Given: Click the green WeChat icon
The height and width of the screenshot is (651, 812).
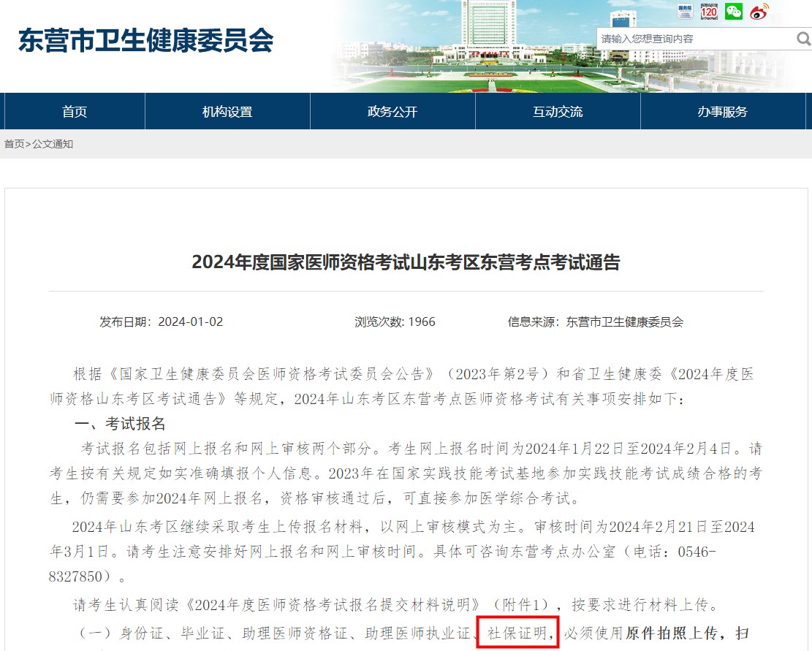Looking at the screenshot, I should pos(733,11).
